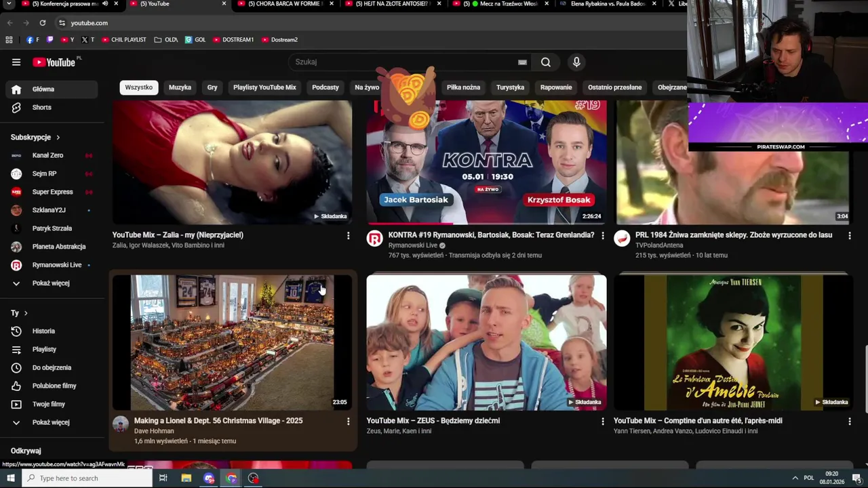Image resolution: width=868 pixels, height=488 pixels.
Task: Open the on-screen keyboard icon in search box
Action: pos(522,62)
